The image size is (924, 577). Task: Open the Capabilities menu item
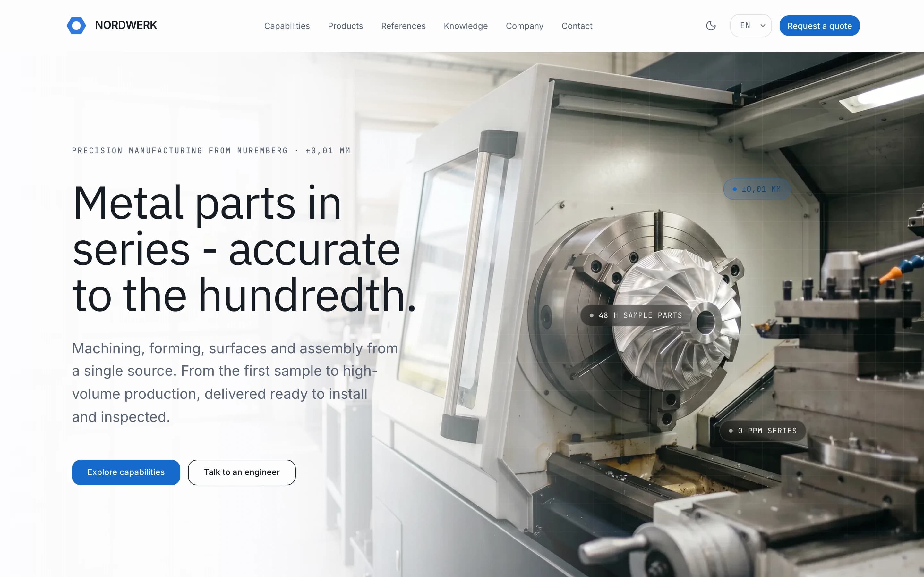(287, 26)
